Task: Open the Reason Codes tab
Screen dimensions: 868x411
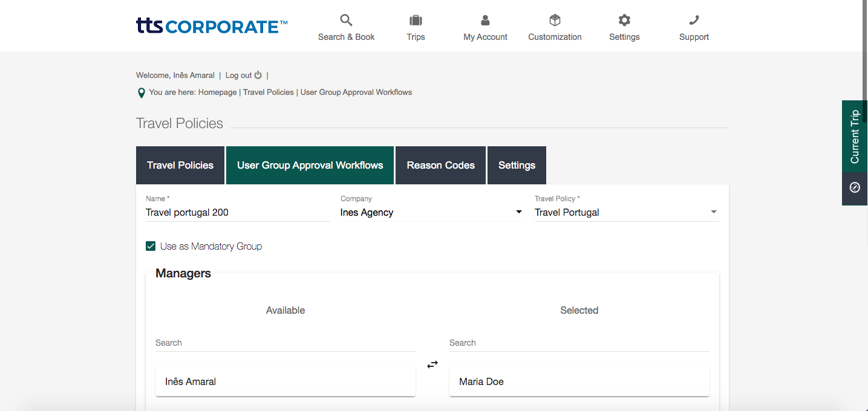Action: (440, 165)
